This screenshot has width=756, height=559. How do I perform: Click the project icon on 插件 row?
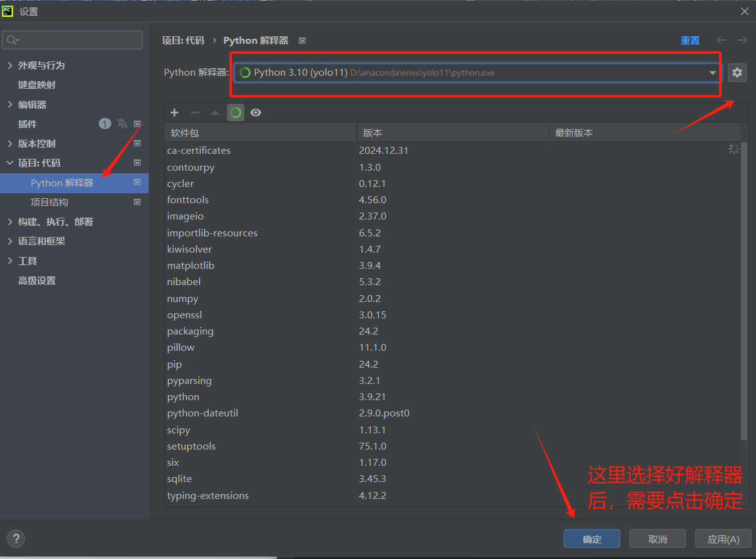click(x=137, y=124)
